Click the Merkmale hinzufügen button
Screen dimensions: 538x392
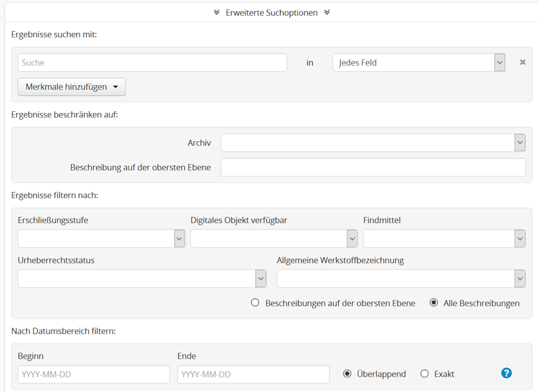click(x=72, y=87)
